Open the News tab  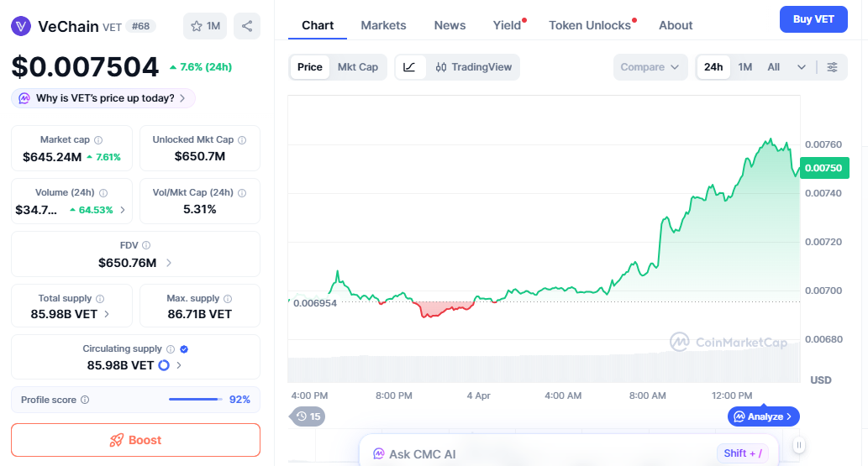click(x=450, y=25)
